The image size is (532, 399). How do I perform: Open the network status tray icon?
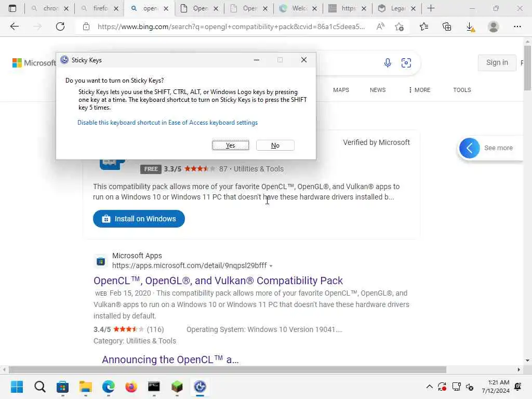[x=456, y=387]
